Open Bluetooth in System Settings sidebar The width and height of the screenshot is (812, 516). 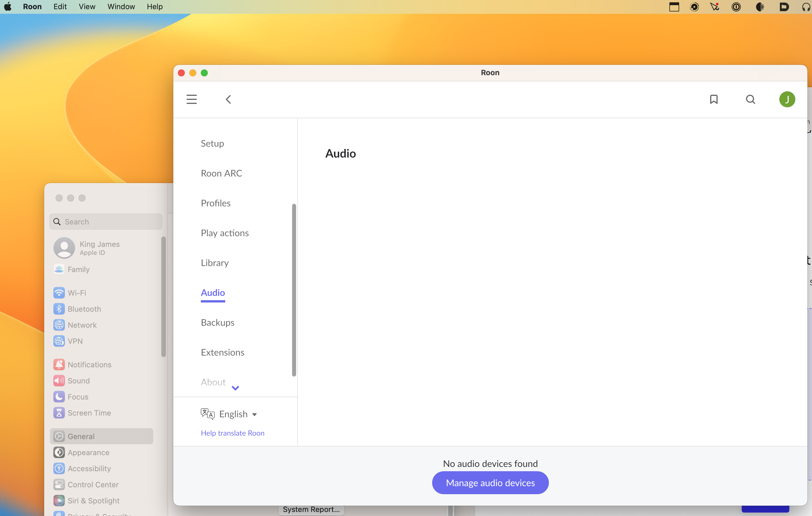click(84, 309)
